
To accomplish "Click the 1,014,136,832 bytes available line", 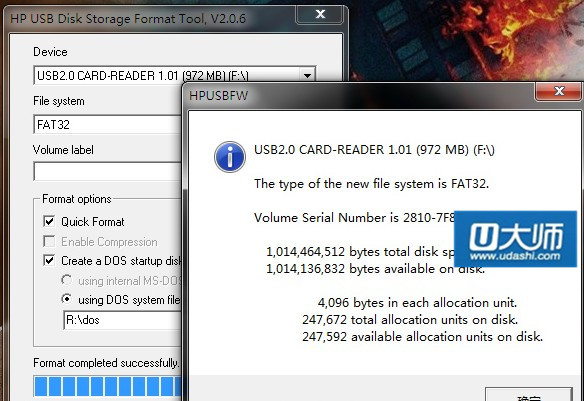I will (375, 269).
